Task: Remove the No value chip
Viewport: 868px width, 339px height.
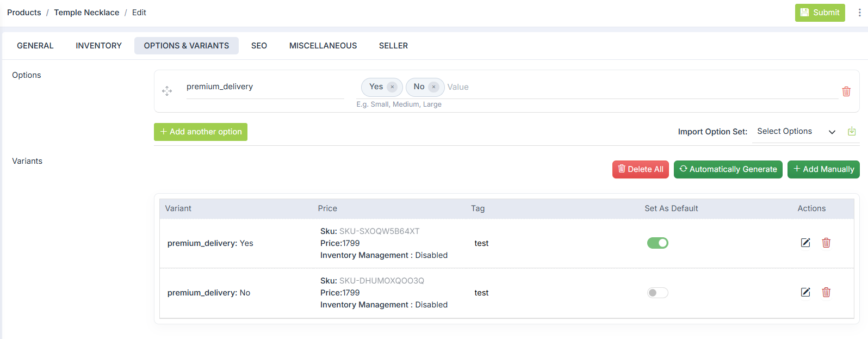Action: [x=433, y=87]
